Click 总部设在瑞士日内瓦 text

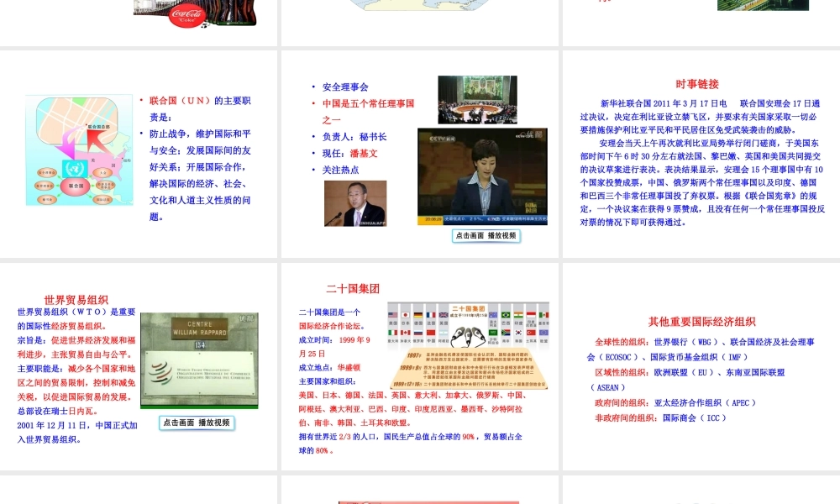[58, 412]
